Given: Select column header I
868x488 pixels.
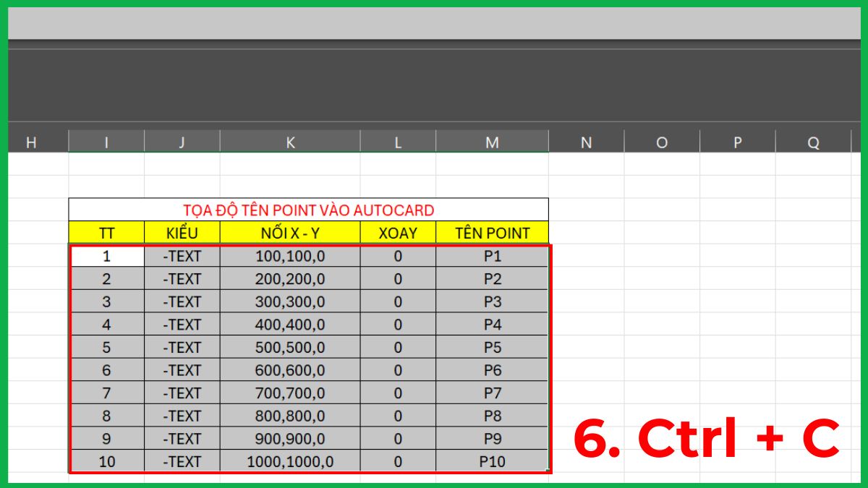Looking at the screenshot, I should [x=106, y=142].
